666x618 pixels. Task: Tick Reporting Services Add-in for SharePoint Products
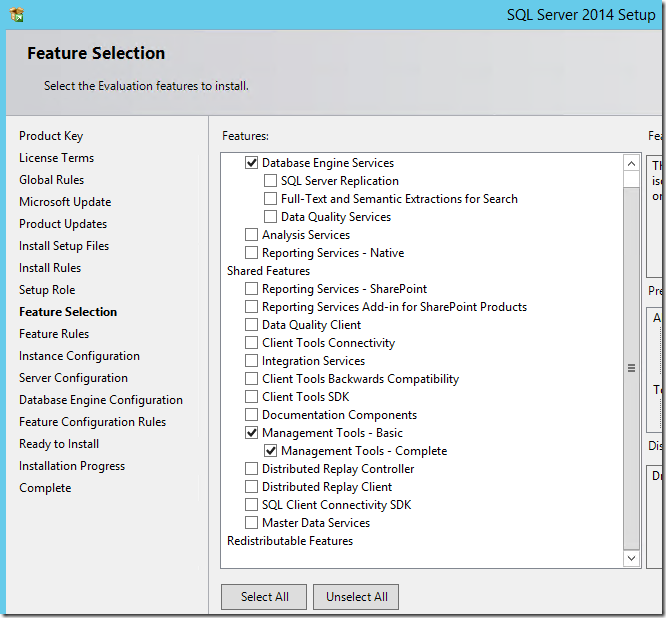[251, 307]
